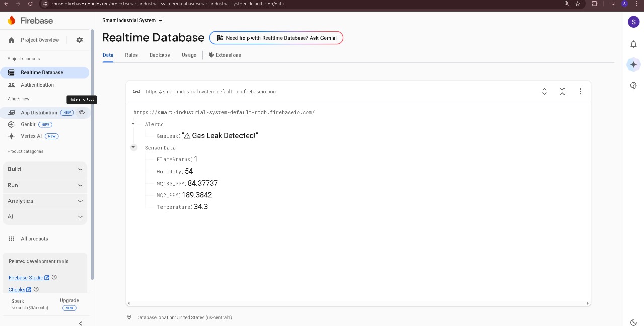This screenshot has width=644, height=326.
Task: Click the All products grid icon
Action: [11, 239]
